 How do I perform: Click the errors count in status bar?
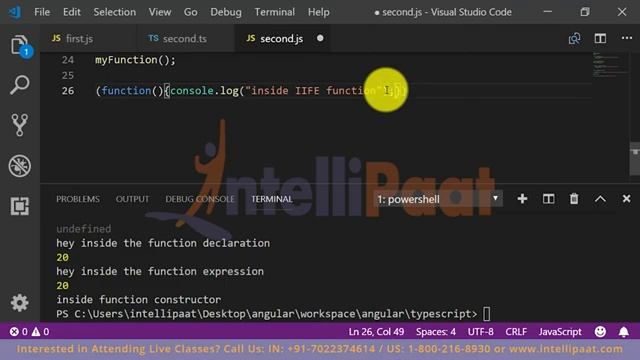coord(19,331)
